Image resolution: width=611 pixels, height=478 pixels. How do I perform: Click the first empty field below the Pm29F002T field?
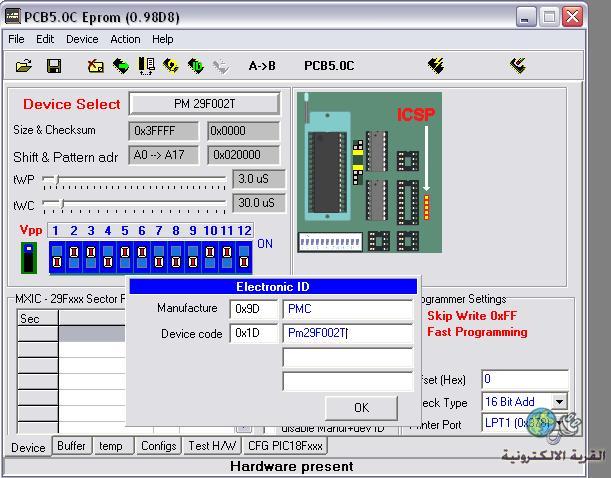click(x=348, y=358)
